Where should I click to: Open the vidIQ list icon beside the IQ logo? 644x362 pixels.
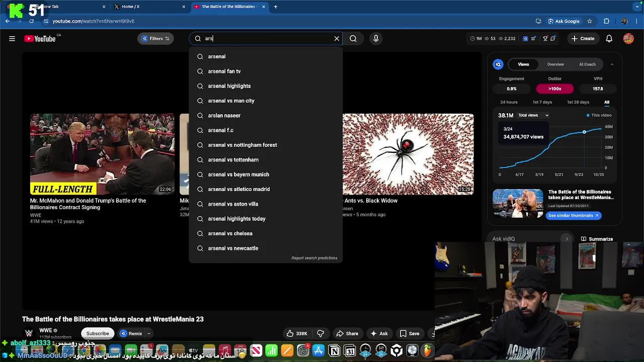click(x=533, y=39)
